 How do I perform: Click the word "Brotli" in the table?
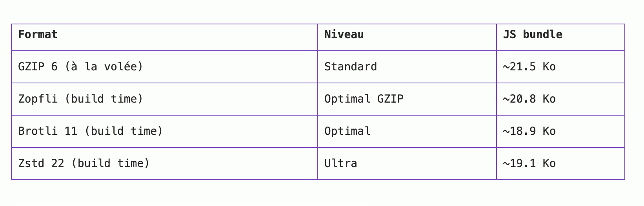point(38,131)
